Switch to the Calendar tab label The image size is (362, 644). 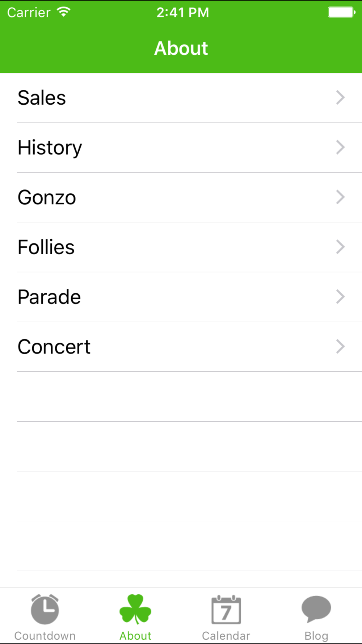(226, 636)
